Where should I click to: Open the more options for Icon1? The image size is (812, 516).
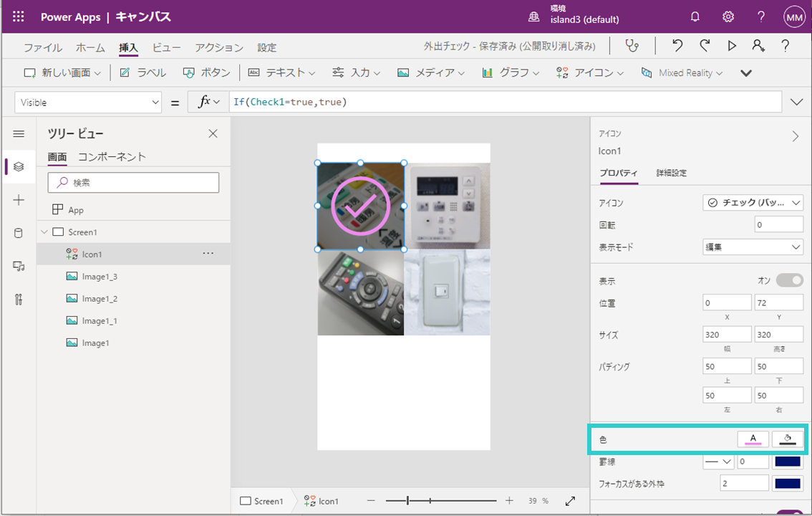[x=208, y=253]
